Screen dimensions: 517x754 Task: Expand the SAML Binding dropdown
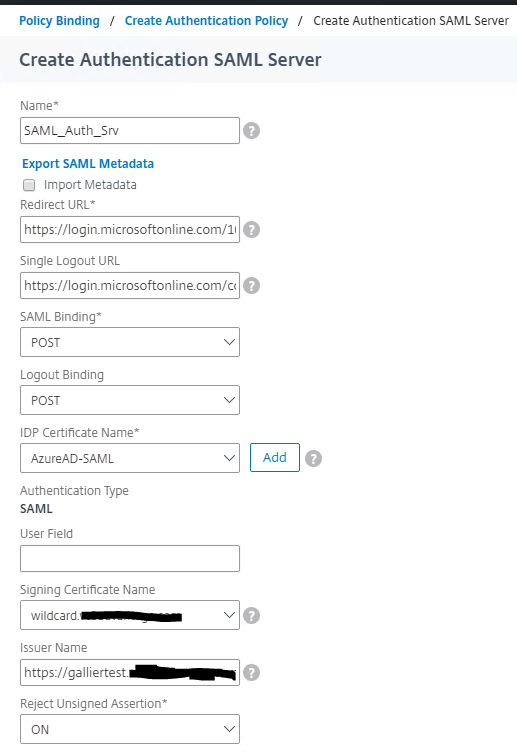click(x=130, y=342)
